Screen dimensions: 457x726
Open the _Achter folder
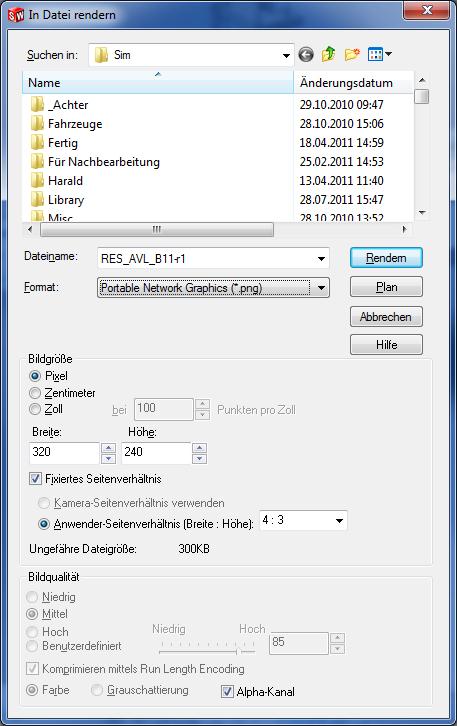coord(59,105)
